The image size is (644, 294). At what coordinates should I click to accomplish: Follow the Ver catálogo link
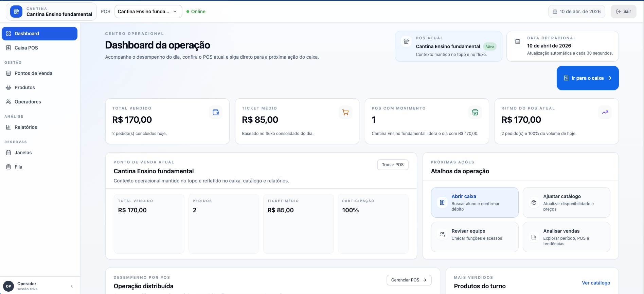click(596, 283)
